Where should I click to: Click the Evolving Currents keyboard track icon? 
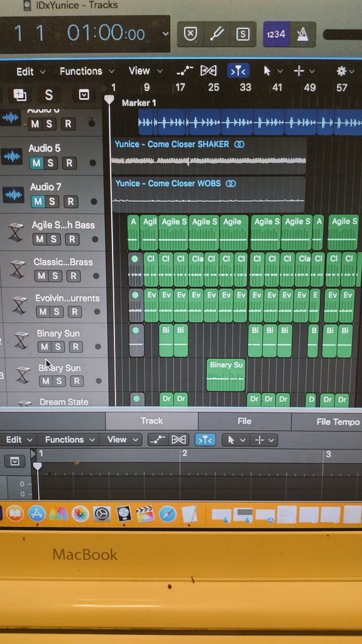coord(19,305)
